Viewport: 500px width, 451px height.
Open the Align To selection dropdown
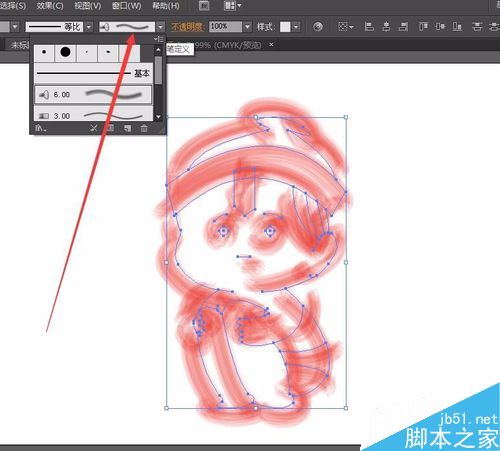(x=345, y=26)
